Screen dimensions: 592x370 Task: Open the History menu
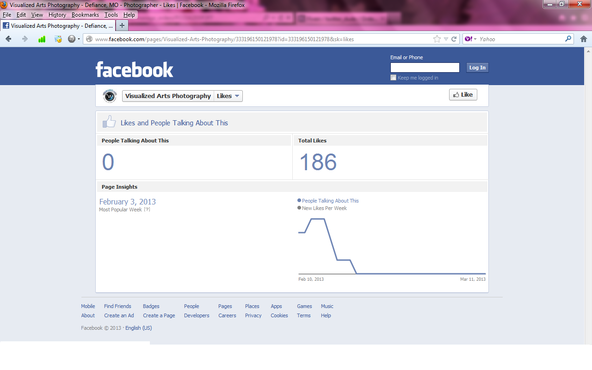[x=57, y=15]
